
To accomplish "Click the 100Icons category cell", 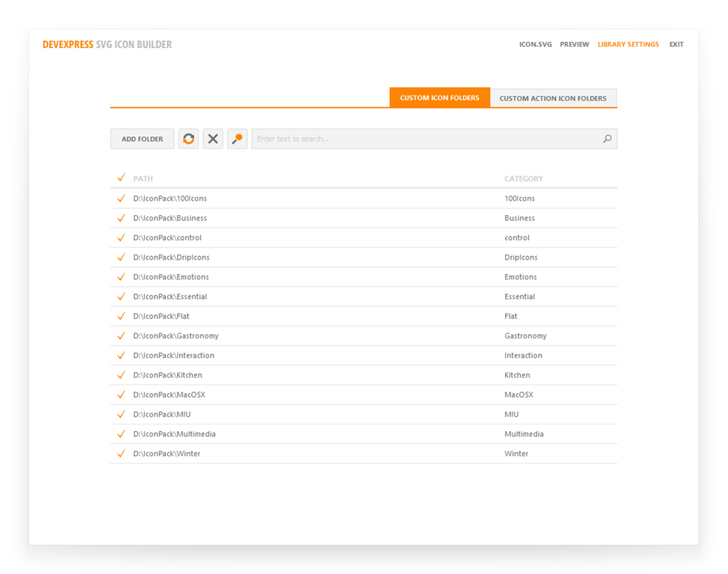I will pyautogui.click(x=520, y=198).
